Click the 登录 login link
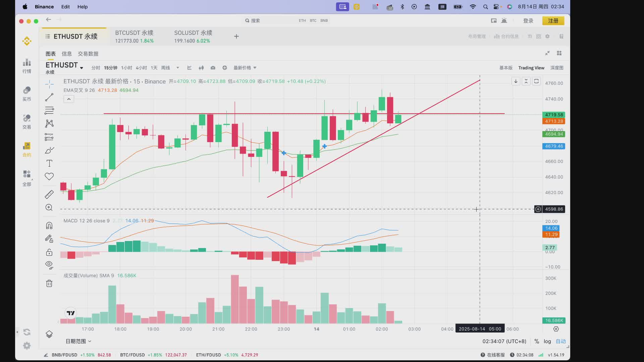 (528, 21)
